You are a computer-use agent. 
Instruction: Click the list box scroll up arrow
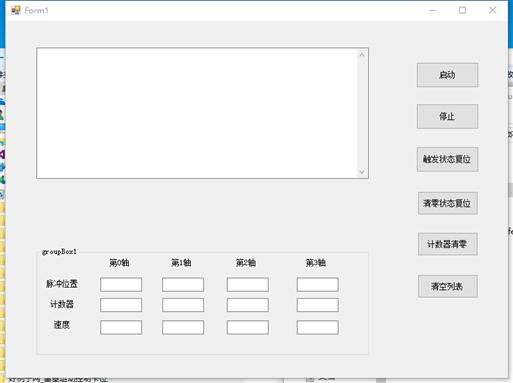(x=362, y=55)
